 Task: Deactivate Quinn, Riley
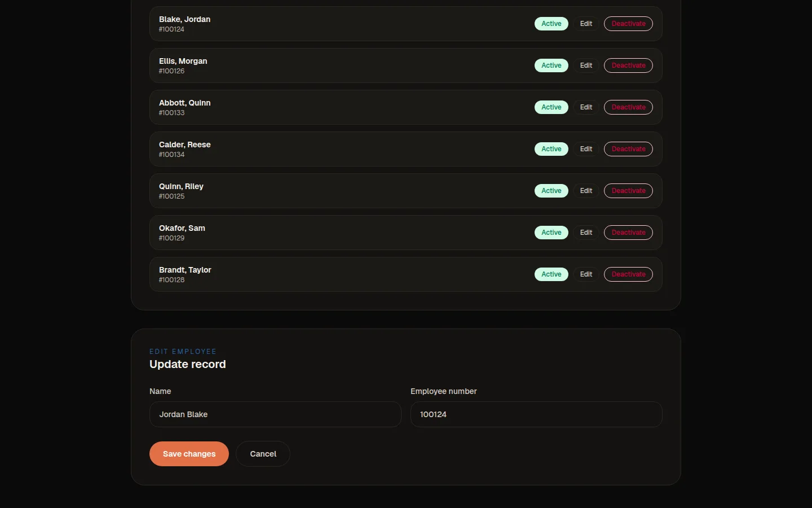point(628,191)
